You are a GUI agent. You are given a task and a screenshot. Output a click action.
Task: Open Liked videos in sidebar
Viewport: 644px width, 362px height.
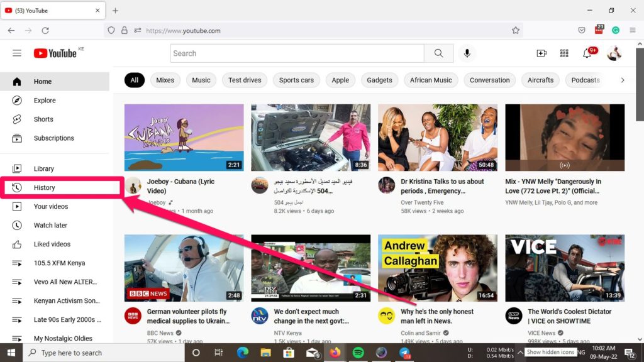[55, 244]
